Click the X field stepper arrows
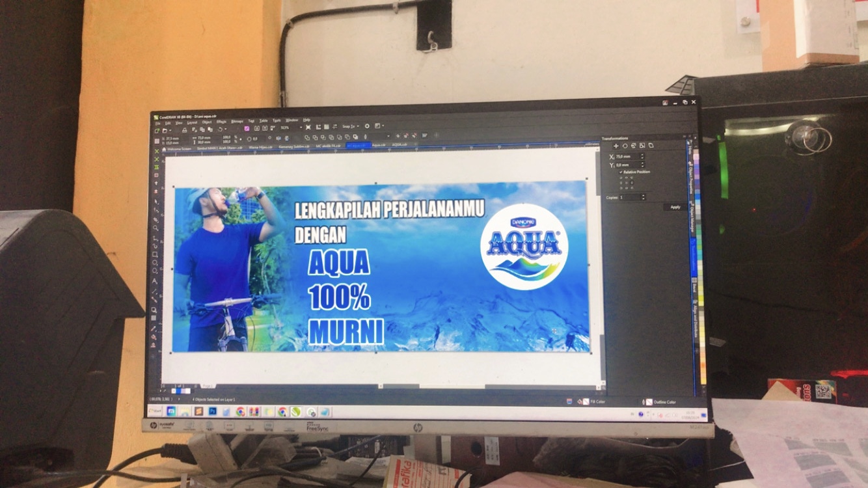This screenshot has height=488, width=868. click(x=643, y=157)
